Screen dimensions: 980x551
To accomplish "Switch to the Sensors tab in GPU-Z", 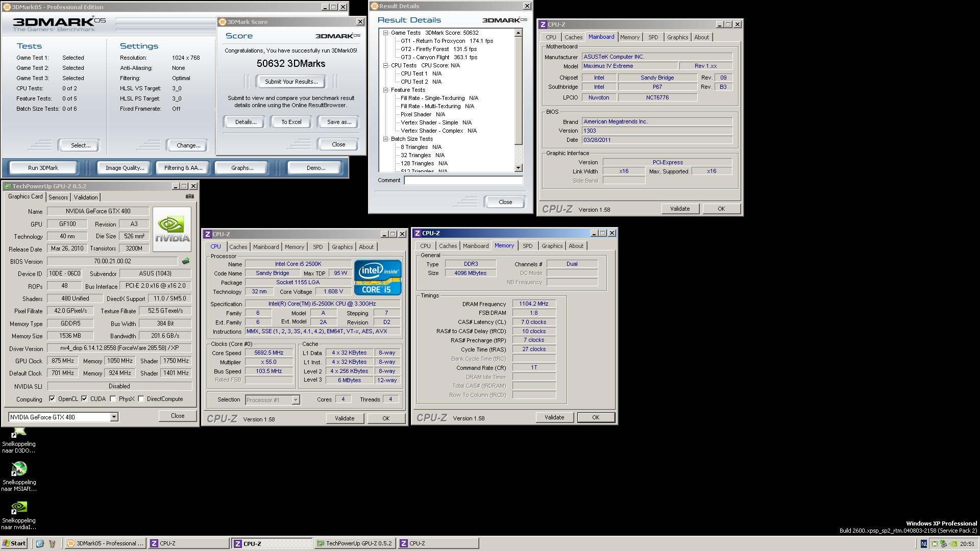I will [x=58, y=197].
